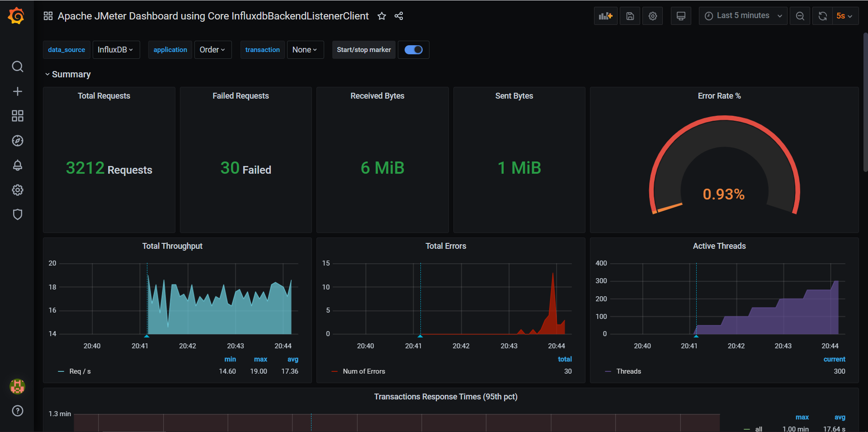Share the dashboard via share icon

pyautogui.click(x=399, y=16)
